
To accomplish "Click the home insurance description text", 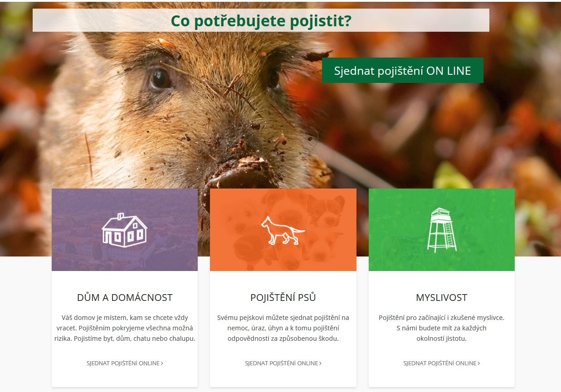I will coord(125,328).
